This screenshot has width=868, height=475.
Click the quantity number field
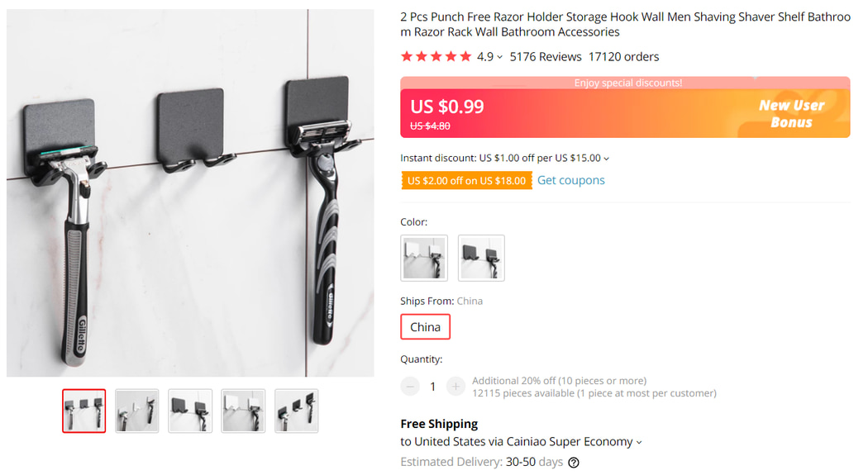[432, 387]
